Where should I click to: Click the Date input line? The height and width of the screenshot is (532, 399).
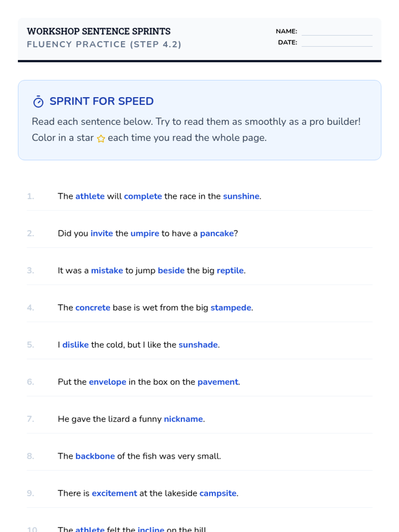tap(337, 42)
